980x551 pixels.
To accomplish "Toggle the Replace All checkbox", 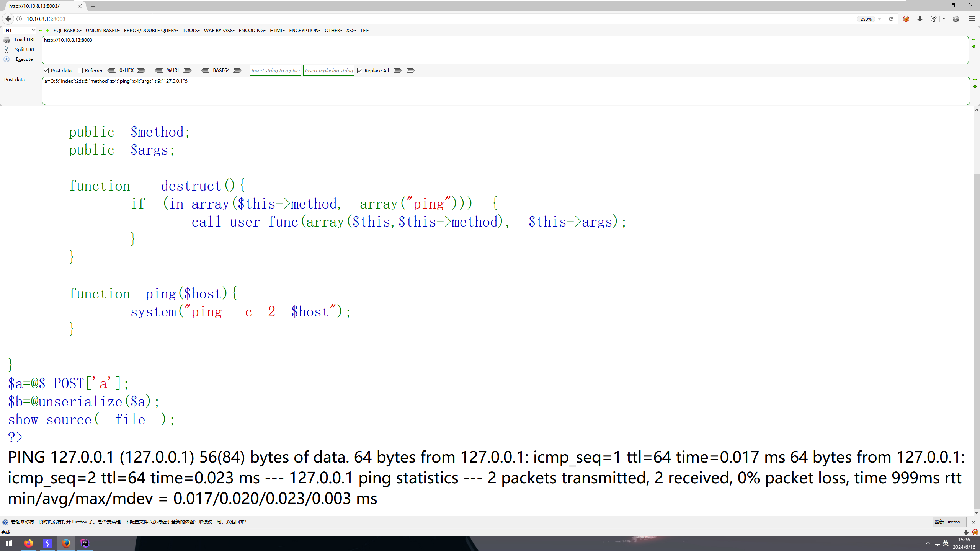I will coord(360,71).
